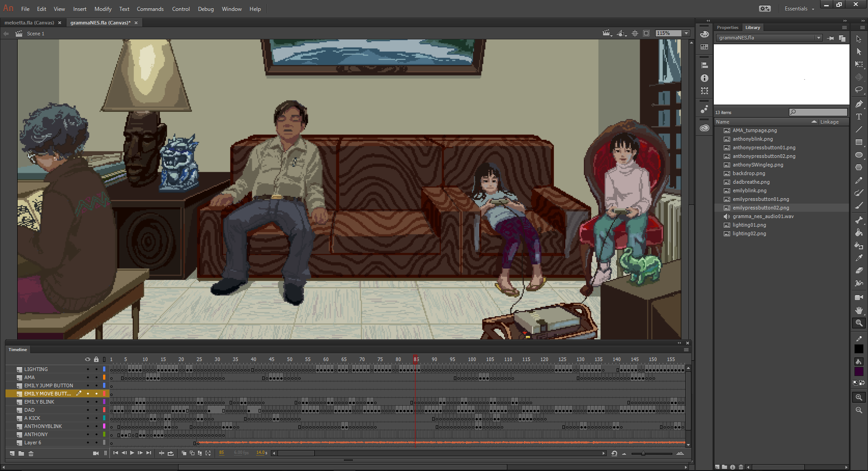Pick the Lasso tool
This screenshot has width=868, height=471.
pos(859,90)
